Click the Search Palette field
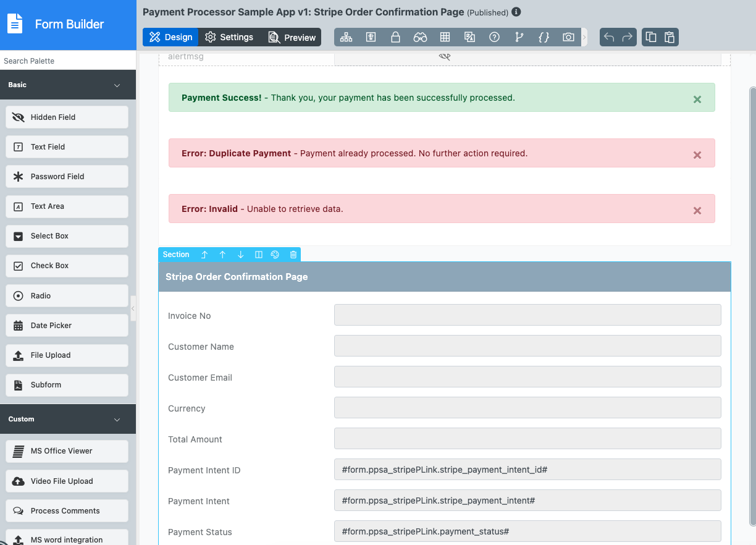The image size is (756, 545). click(x=68, y=61)
